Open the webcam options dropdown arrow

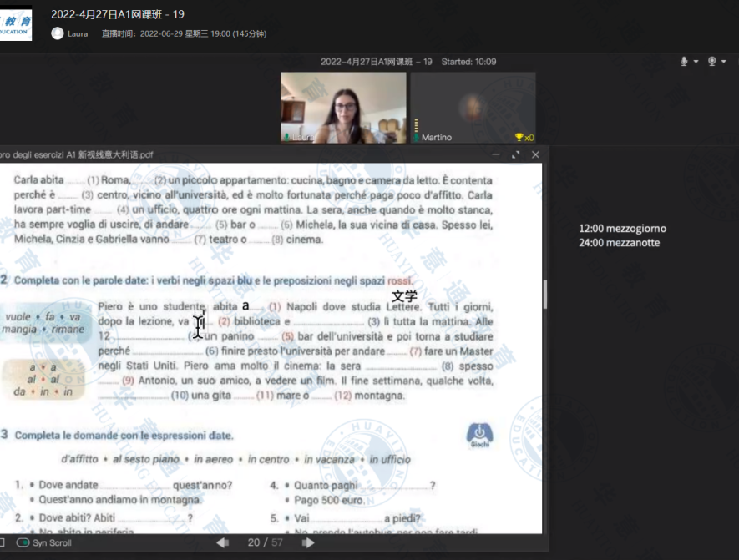point(723,62)
